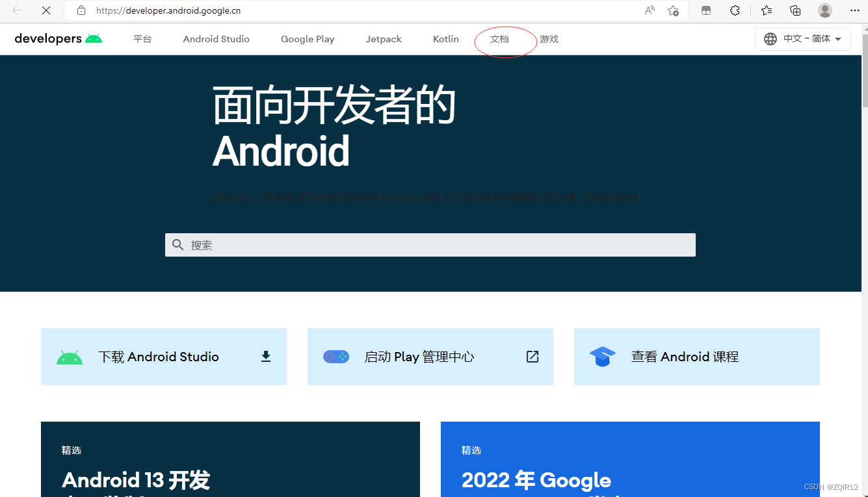The height and width of the screenshot is (497, 868).
Task: Open the browser Extensions puzzle icon
Action: [735, 10]
